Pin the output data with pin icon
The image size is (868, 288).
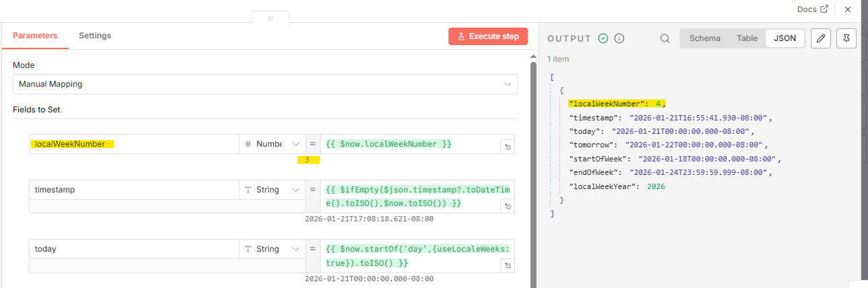tap(846, 38)
